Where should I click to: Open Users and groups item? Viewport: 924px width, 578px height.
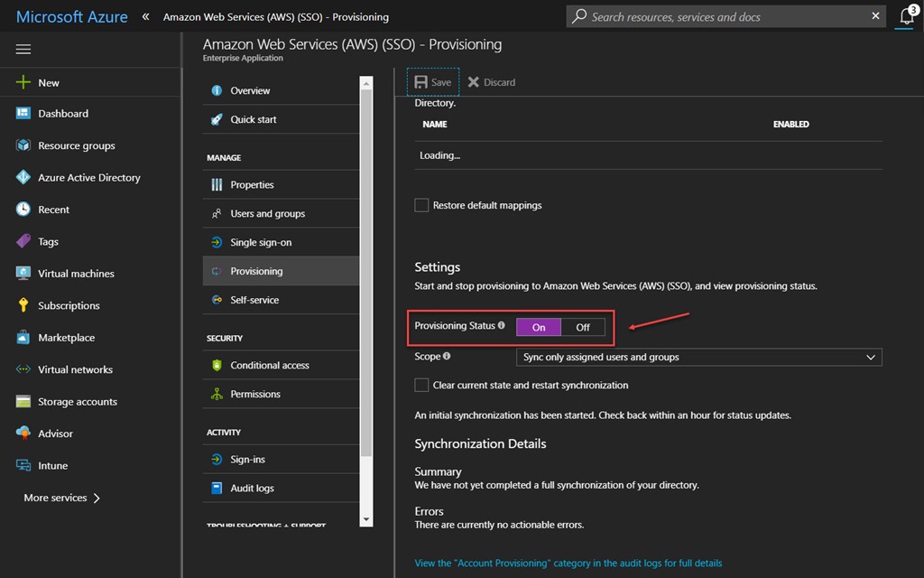[282, 213]
